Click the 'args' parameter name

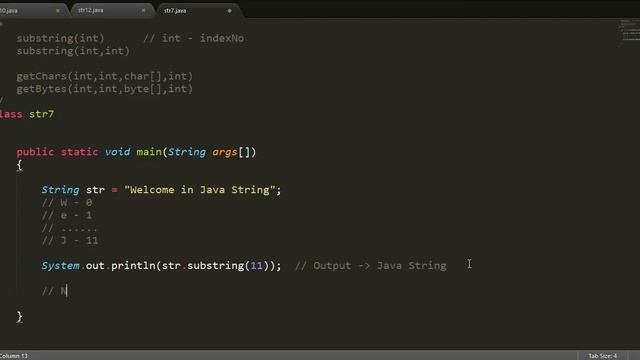click(224, 152)
